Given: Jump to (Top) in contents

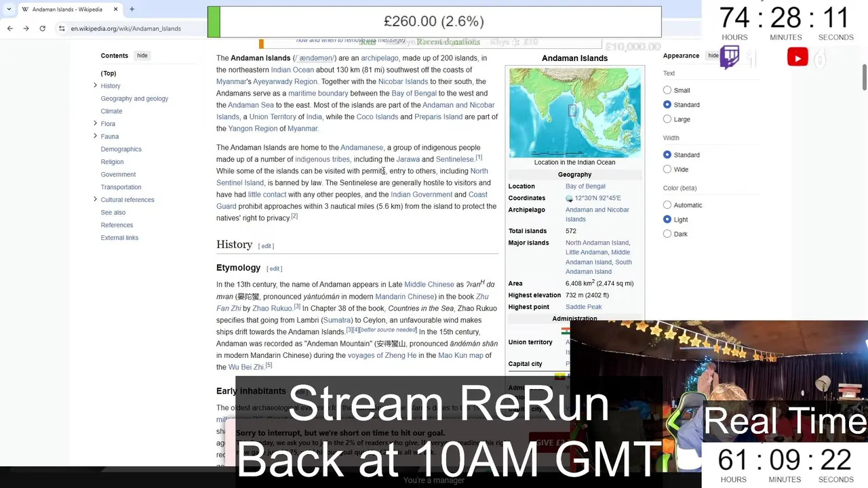Looking at the screenshot, I should 108,73.
